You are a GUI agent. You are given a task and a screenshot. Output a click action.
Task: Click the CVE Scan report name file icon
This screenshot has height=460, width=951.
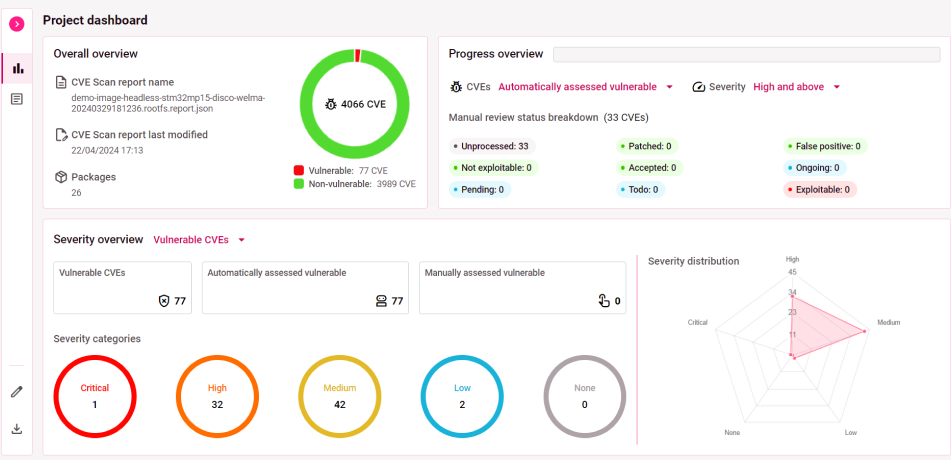pyautogui.click(x=60, y=82)
